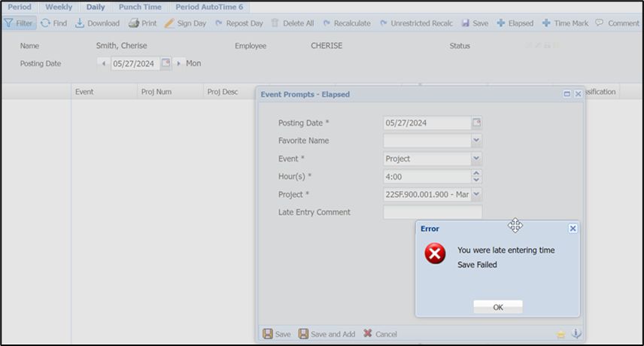Click the Time Mark plus icon
Screen dimensions: 644x346
pos(546,23)
